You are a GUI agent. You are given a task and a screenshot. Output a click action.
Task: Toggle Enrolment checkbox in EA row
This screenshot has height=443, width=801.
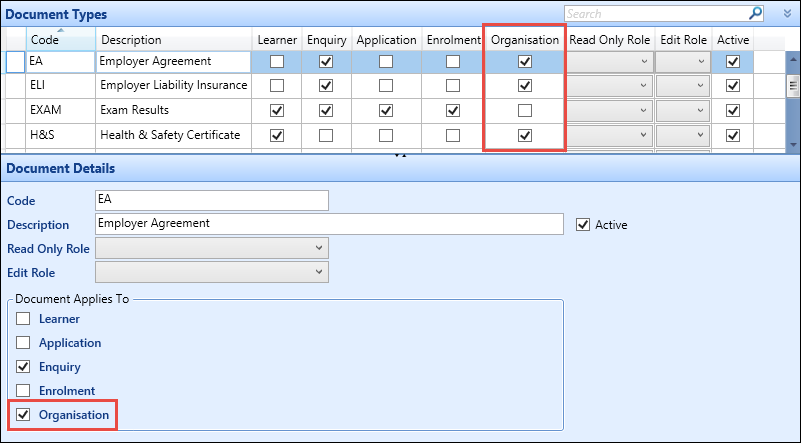point(453,62)
